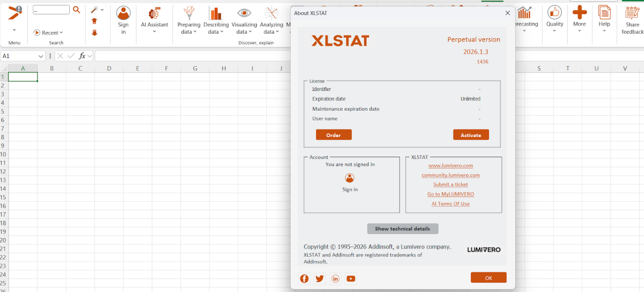This screenshot has width=644, height=292.
Task: Click the formula bar Cancel icon
Action: (x=61, y=56)
